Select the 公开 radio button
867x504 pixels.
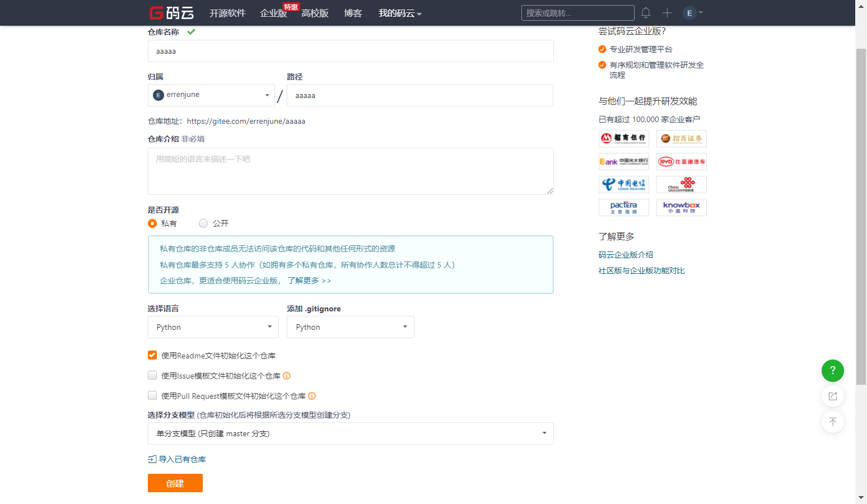click(203, 223)
